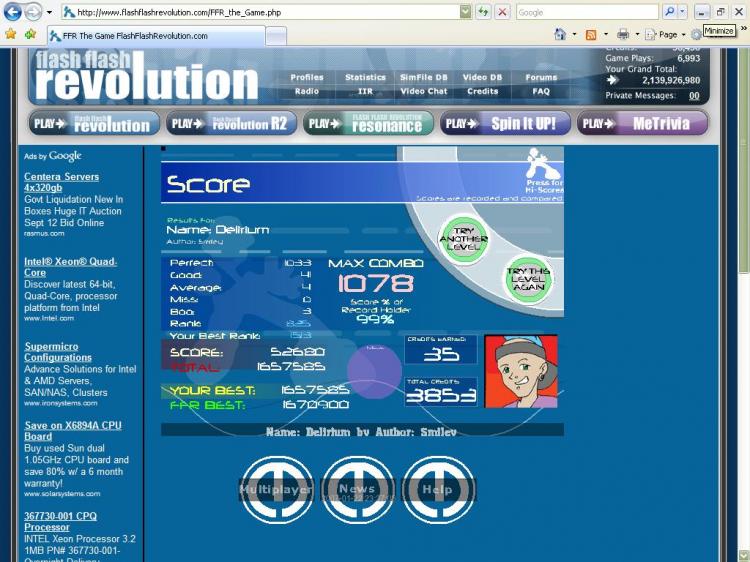
Task: Click the browser Back arrow button
Action: click(x=13, y=12)
